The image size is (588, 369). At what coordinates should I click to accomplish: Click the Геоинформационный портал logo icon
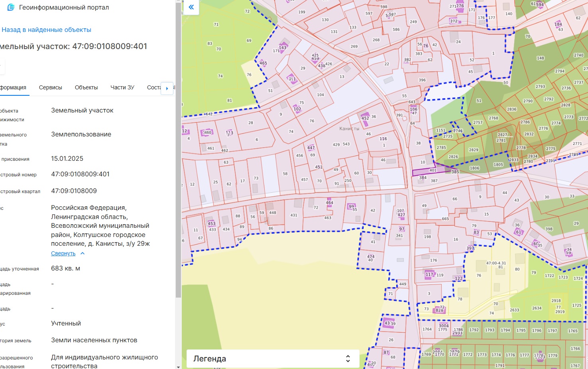(x=11, y=7)
